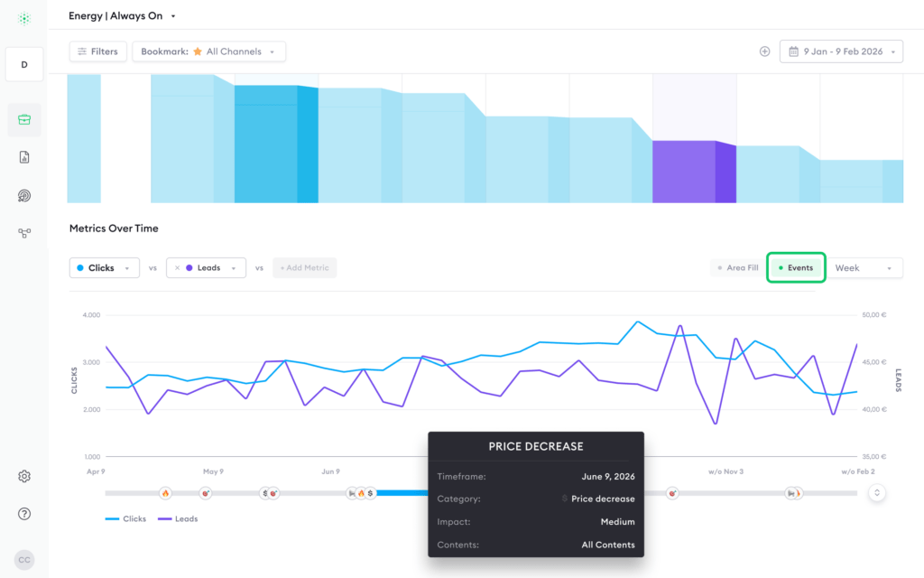Click the 35,00 € leads axis value
Screen dimensions: 924x578
(874, 456)
